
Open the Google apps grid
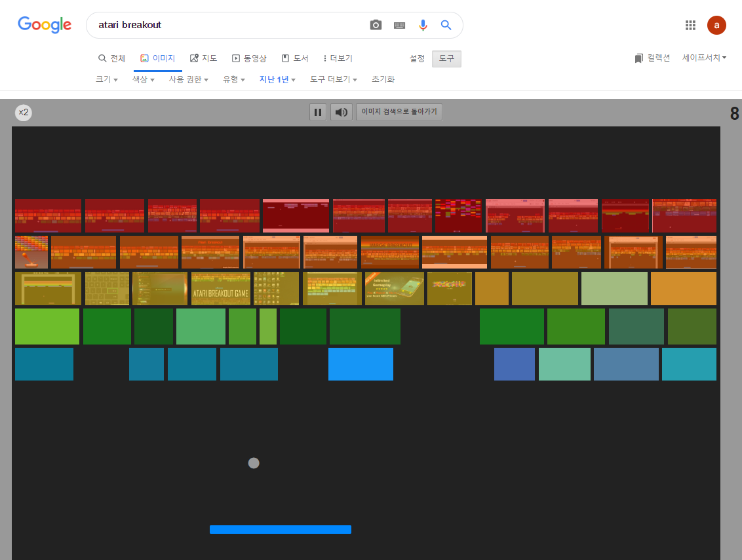coord(690,25)
